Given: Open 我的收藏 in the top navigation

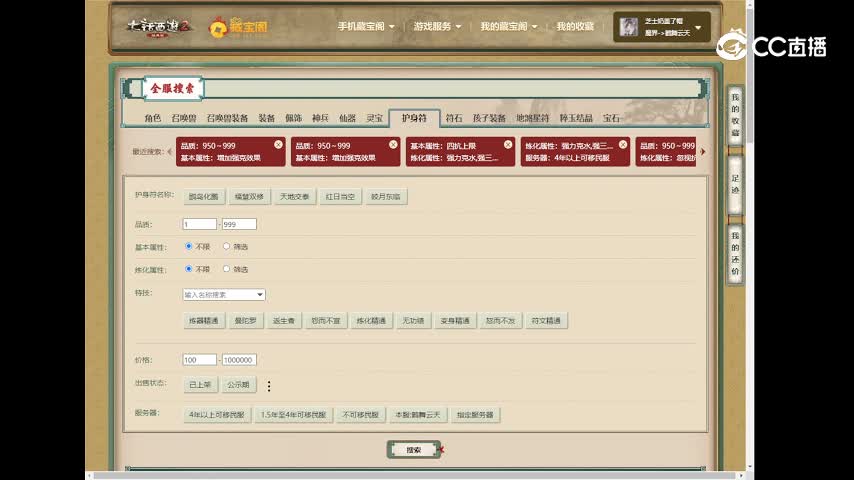Looking at the screenshot, I should click(x=575, y=26).
